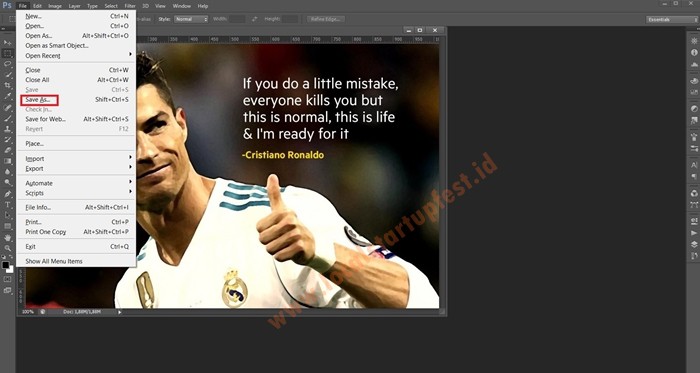Click the Refine Edge… button

[326, 19]
